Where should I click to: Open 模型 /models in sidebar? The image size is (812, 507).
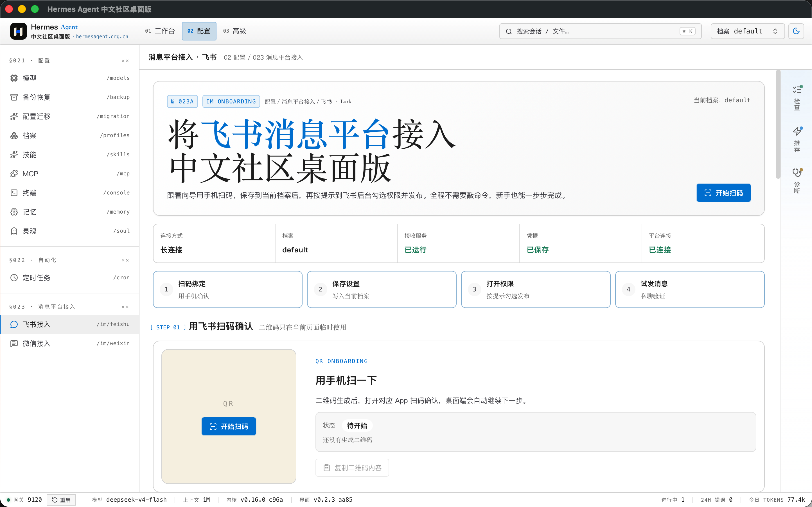[70, 78]
